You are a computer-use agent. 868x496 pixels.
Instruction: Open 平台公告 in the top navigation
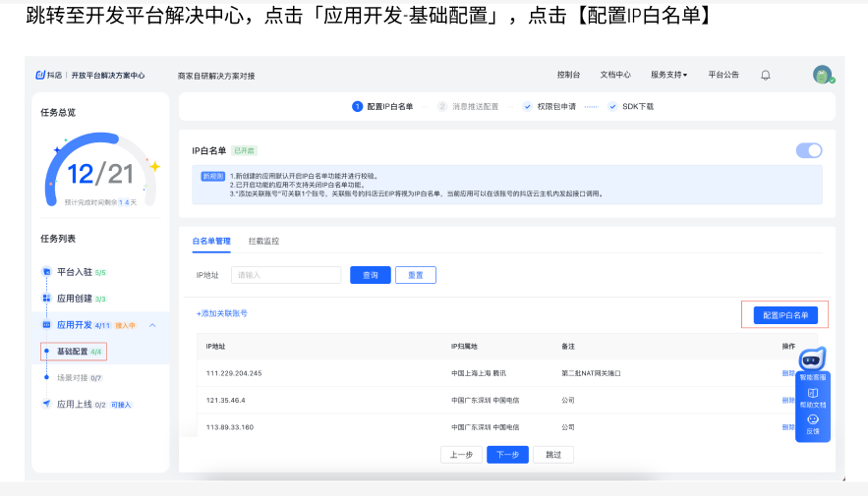point(723,75)
